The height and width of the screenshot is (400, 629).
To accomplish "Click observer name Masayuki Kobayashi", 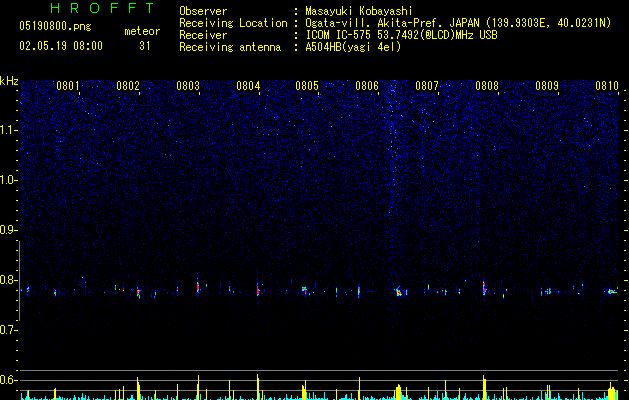I will click(359, 11).
